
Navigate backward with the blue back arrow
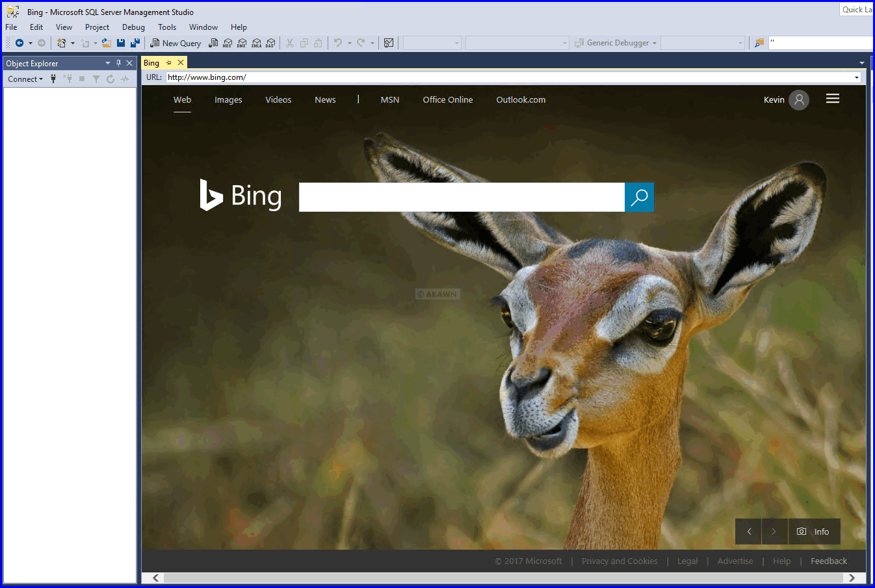pos(20,43)
